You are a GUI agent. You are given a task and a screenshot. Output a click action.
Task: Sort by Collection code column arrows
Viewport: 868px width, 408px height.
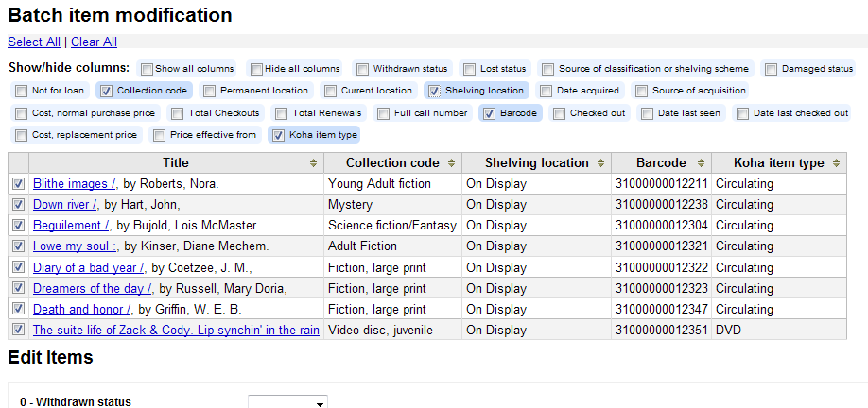tap(452, 163)
